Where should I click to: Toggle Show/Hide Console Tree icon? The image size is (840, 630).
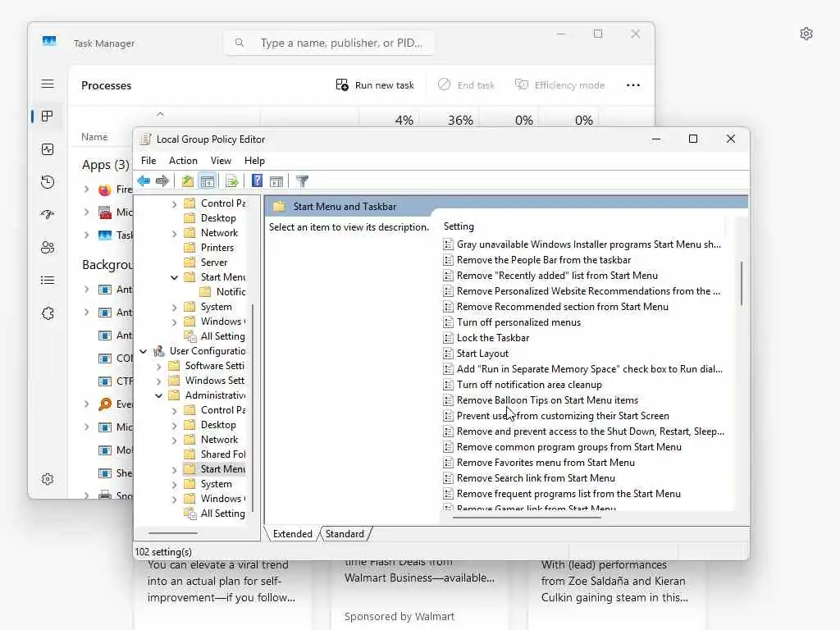pos(208,181)
